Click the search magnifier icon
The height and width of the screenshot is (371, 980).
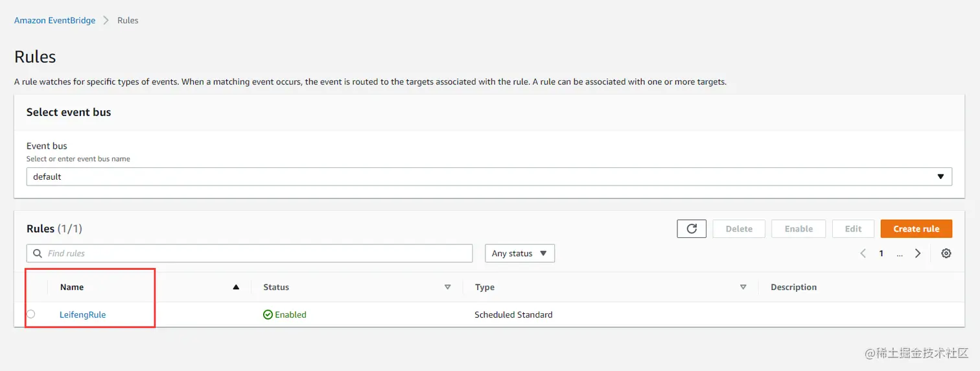[38, 254]
